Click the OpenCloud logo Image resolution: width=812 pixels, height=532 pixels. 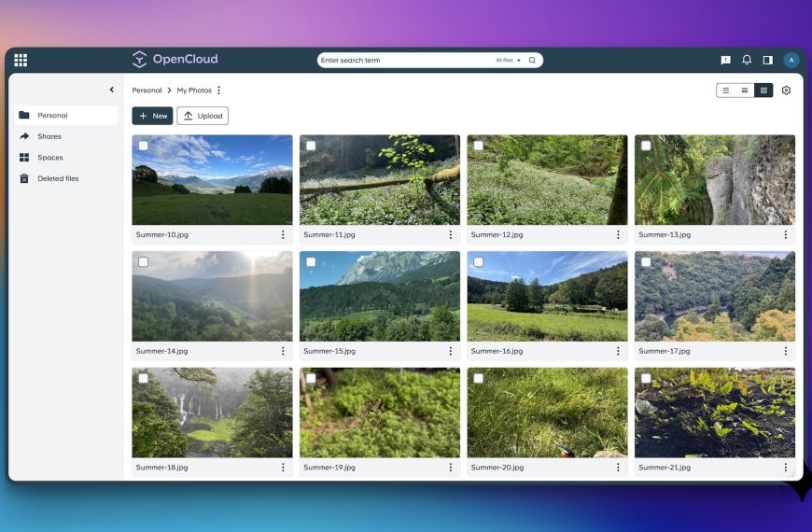[x=175, y=60]
